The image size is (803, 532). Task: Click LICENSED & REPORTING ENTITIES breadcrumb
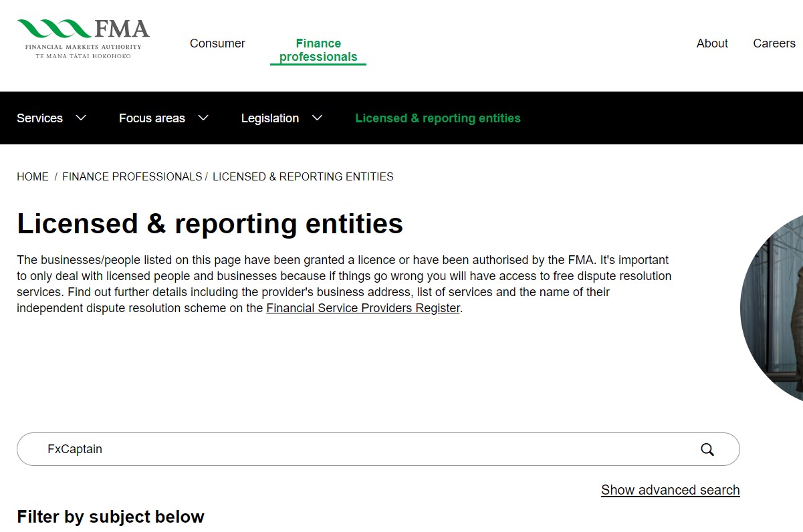[303, 176]
